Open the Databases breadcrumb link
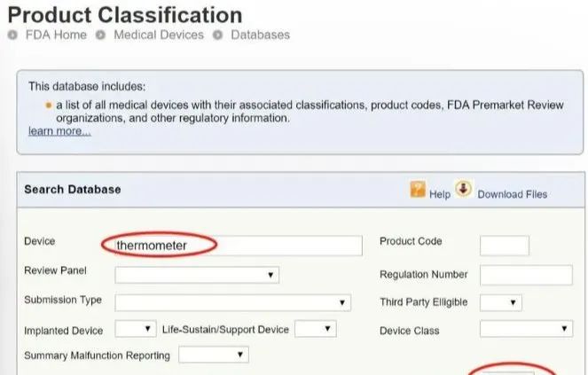 (260, 35)
